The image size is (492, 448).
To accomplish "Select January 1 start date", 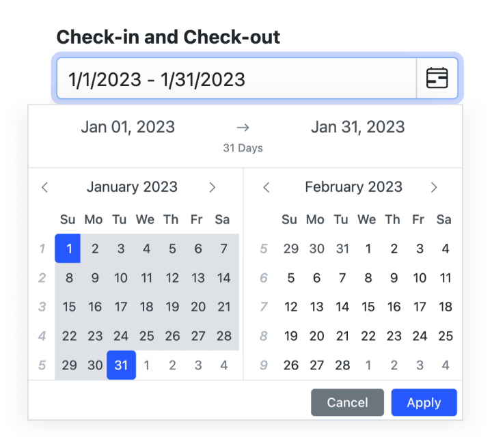I will click(x=69, y=249).
